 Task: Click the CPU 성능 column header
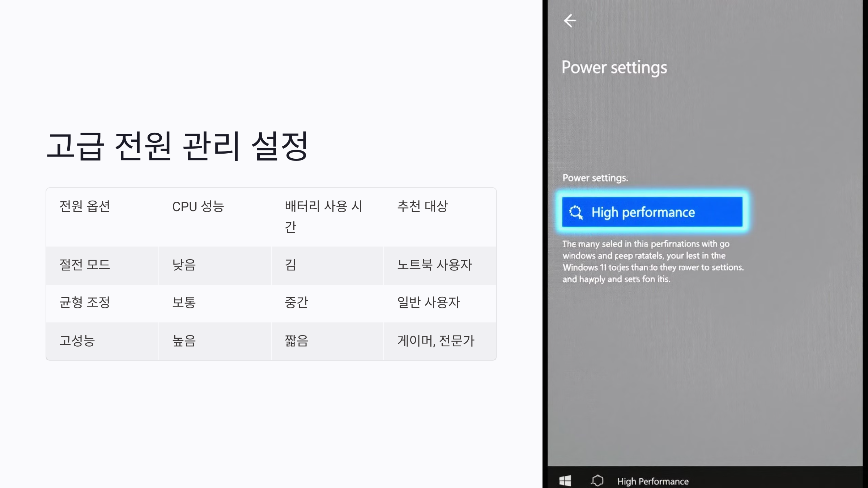pyautogui.click(x=198, y=206)
